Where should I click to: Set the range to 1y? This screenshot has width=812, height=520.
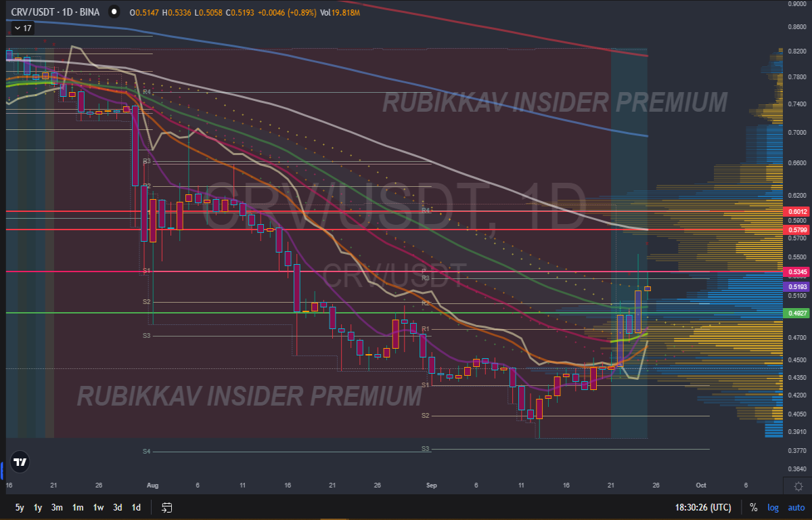(39, 507)
